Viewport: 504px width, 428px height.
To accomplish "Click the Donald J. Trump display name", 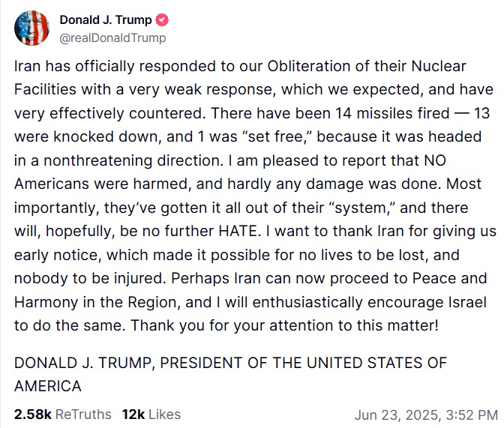I will point(104,20).
